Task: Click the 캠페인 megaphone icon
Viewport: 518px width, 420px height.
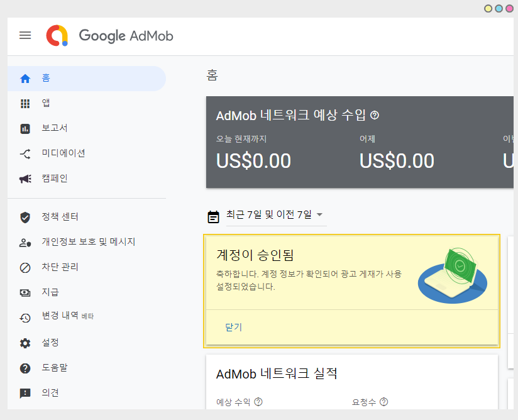Action: pyautogui.click(x=25, y=179)
